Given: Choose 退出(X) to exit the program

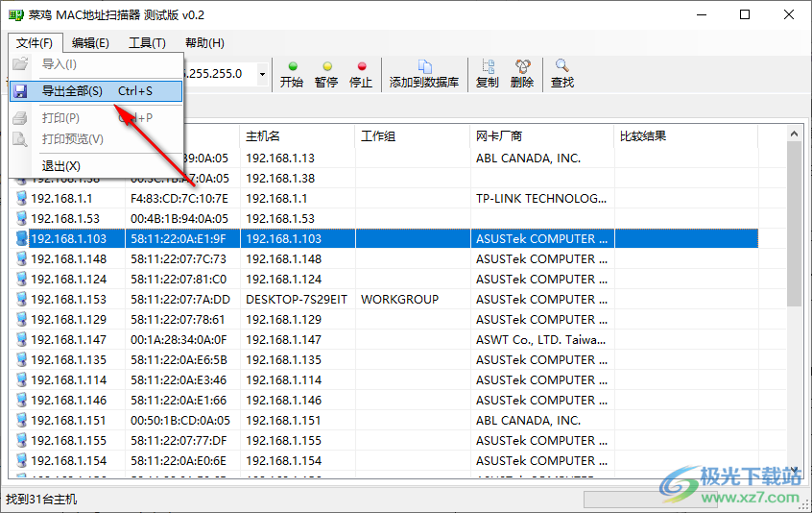Looking at the screenshot, I should click(x=61, y=166).
